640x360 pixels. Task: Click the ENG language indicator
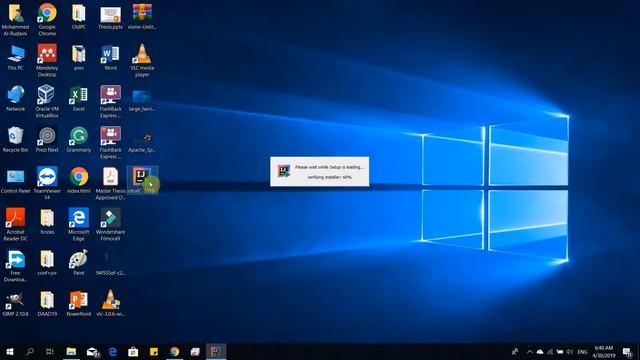582,351
